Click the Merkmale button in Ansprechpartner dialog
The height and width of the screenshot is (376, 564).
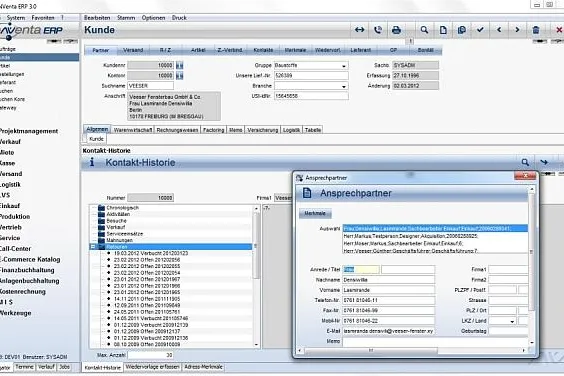(x=315, y=213)
